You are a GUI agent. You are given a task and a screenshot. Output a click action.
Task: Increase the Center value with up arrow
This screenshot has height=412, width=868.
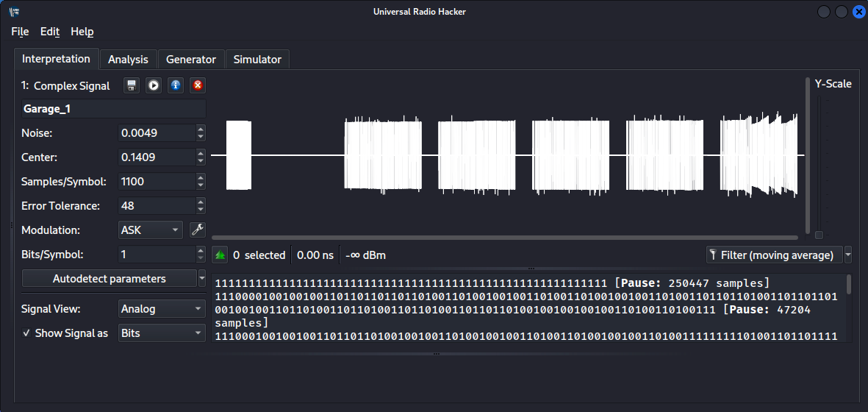point(201,153)
